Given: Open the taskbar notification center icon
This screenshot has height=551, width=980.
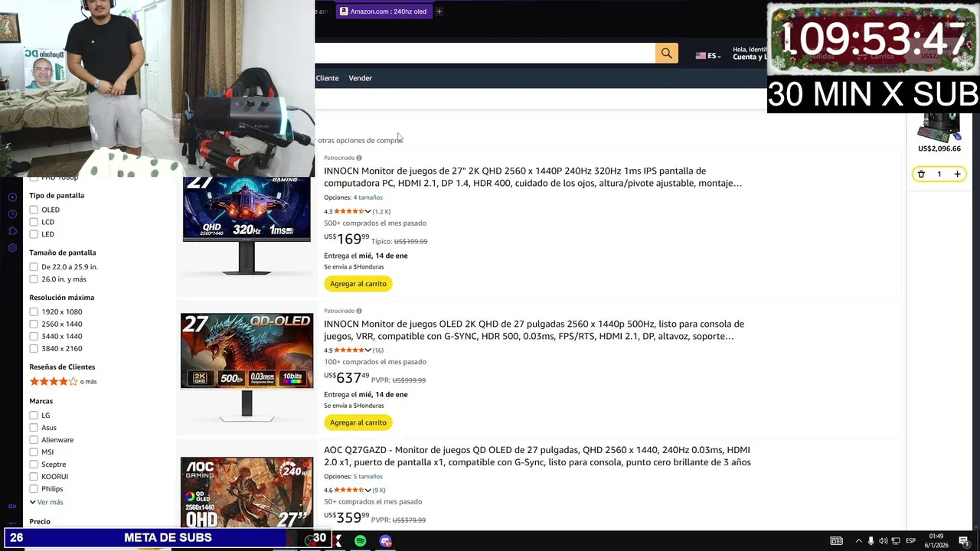Looking at the screenshot, I should click(964, 541).
